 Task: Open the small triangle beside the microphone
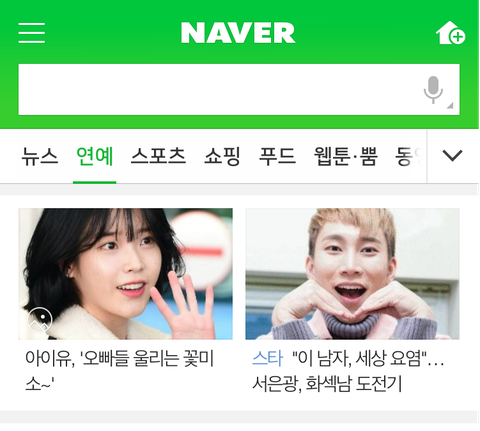[x=450, y=105]
